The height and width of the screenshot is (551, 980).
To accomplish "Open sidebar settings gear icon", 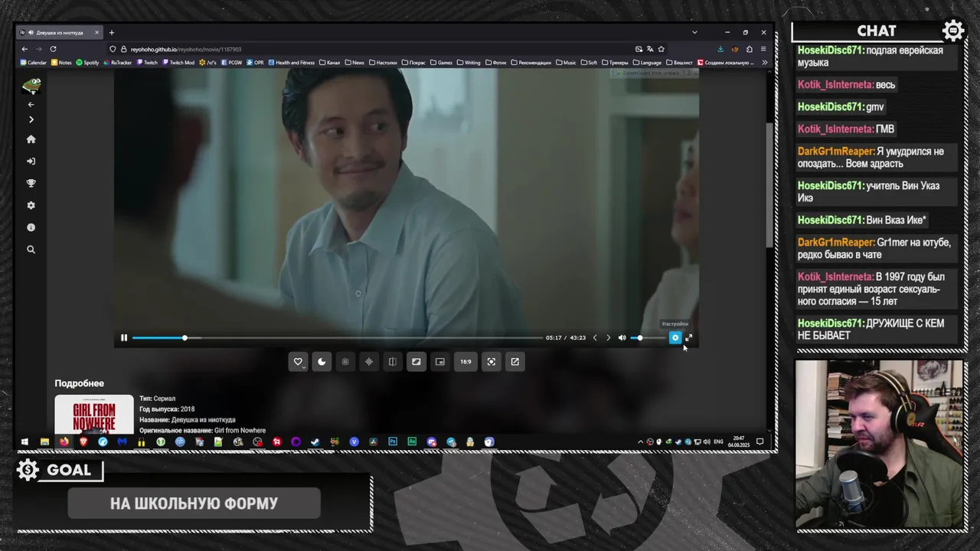I will (31, 206).
